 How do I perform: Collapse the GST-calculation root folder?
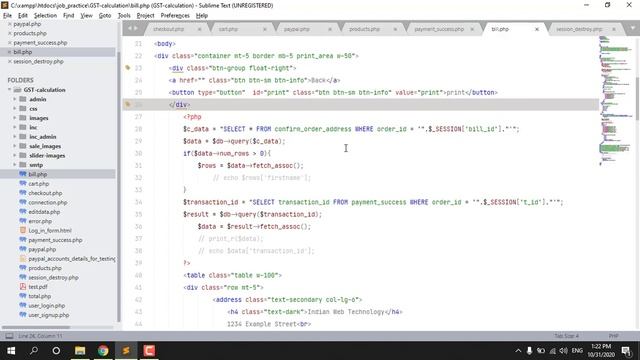tap(9, 90)
